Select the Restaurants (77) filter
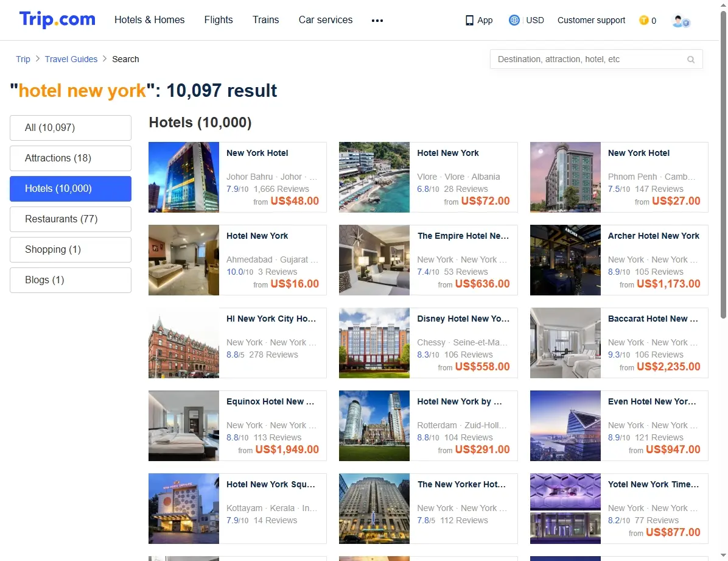728x561 pixels. pyautogui.click(x=71, y=219)
